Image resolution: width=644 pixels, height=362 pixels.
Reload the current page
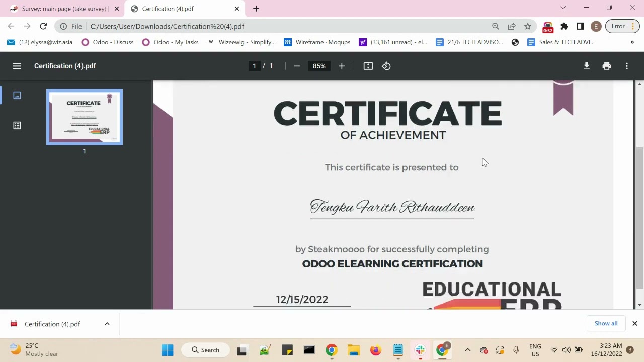(43, 26)
